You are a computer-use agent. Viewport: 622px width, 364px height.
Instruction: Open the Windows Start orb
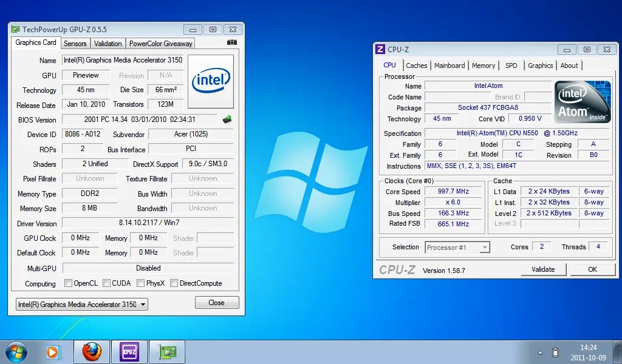[16, 352]
